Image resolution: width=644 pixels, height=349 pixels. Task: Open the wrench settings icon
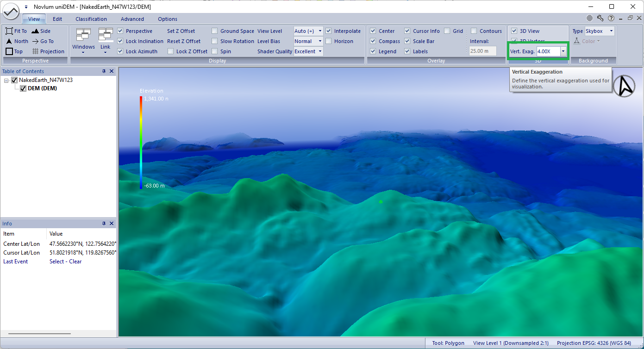[x=600, y=19]
